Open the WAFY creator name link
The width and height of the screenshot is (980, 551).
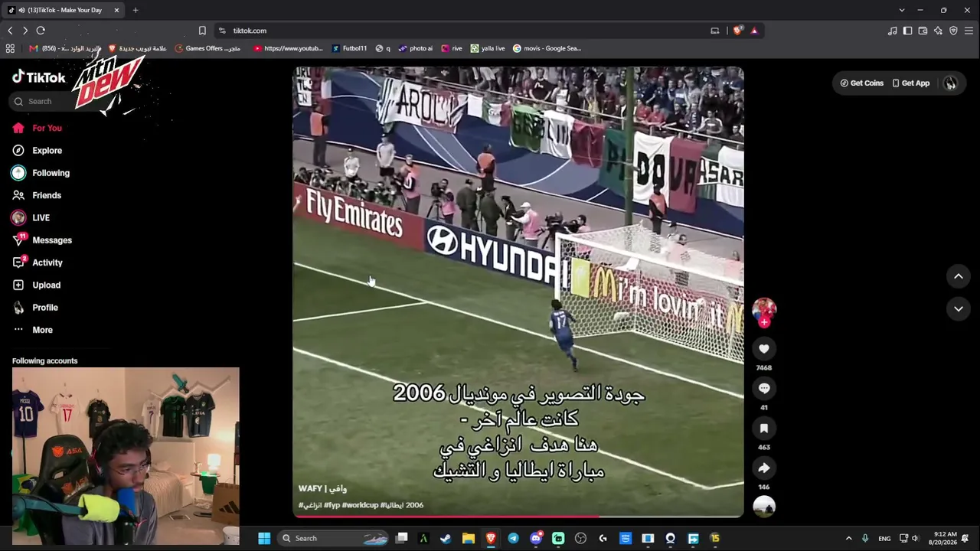click(x=322, y=488)
